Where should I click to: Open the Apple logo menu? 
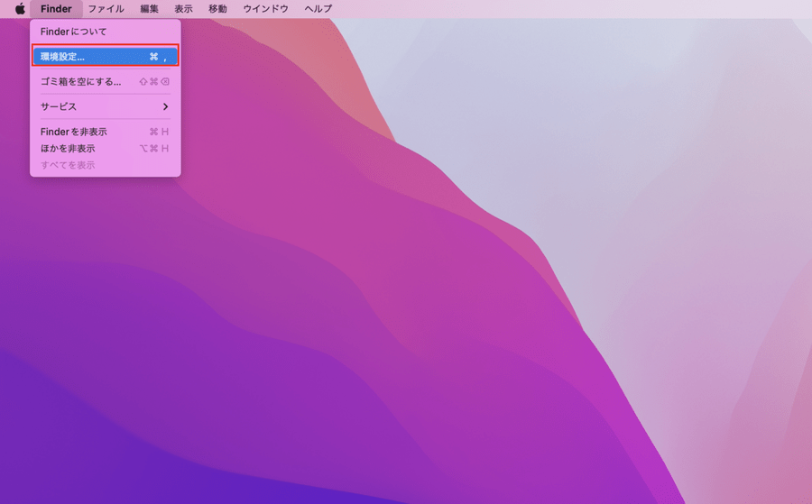pyautogui.click(x=20, y=9)
